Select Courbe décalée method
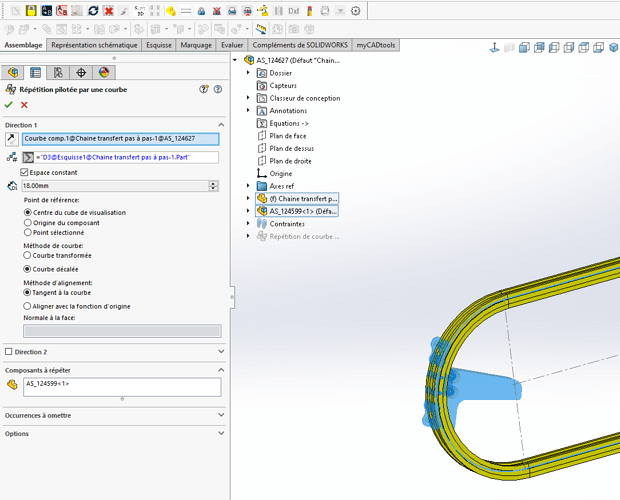Screen dimensions: 620x500 tap(27, 269)
